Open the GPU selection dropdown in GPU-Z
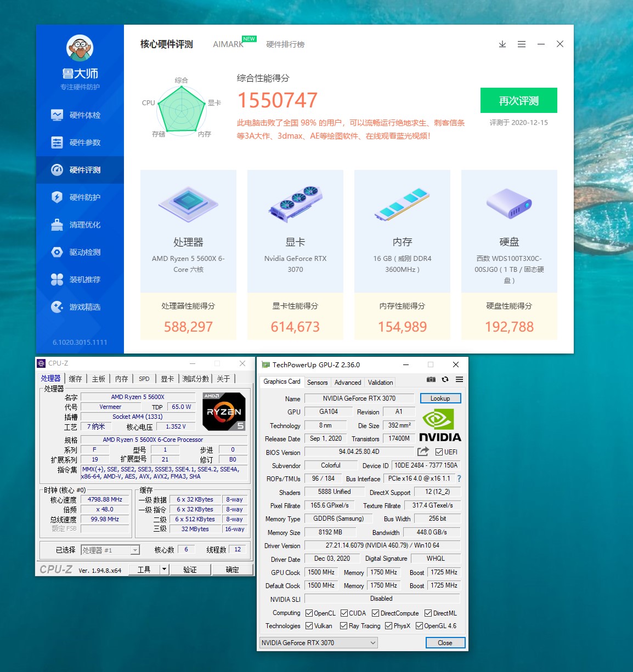Image resolution: width=633 pixels, height=672 pixels. (x=318, y=643)
